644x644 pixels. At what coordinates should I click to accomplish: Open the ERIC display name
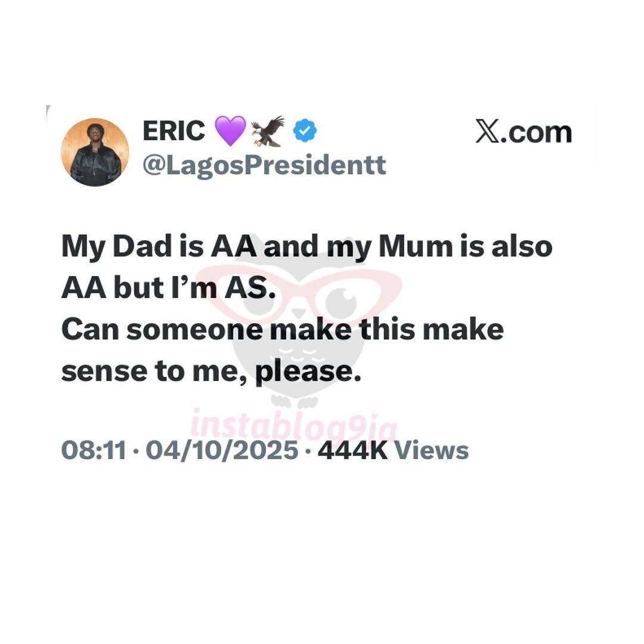[174, 131]
